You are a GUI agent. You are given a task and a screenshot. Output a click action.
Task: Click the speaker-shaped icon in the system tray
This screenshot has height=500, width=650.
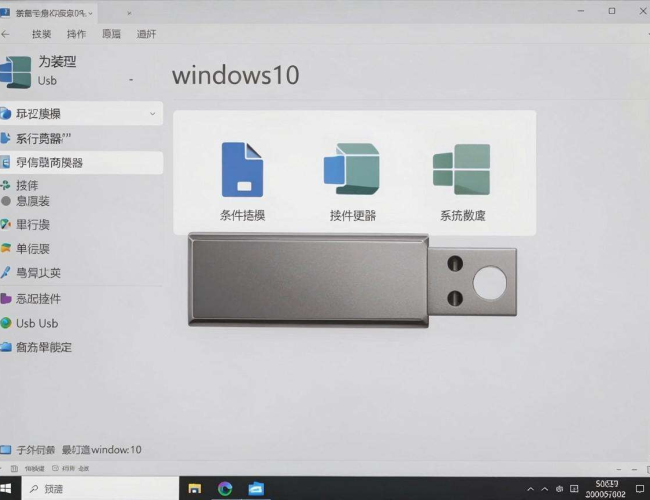[x=560, y=489]
